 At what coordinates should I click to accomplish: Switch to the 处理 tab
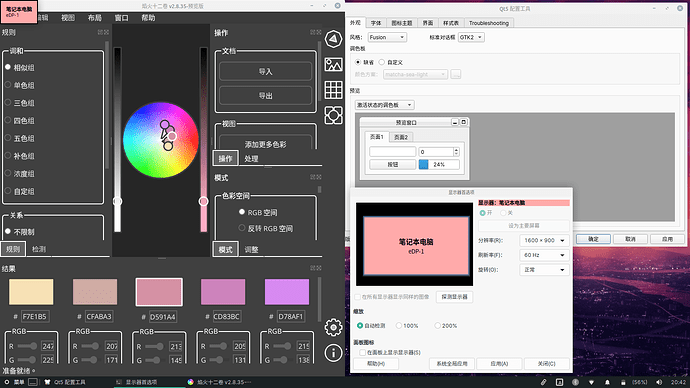(251, 159)
